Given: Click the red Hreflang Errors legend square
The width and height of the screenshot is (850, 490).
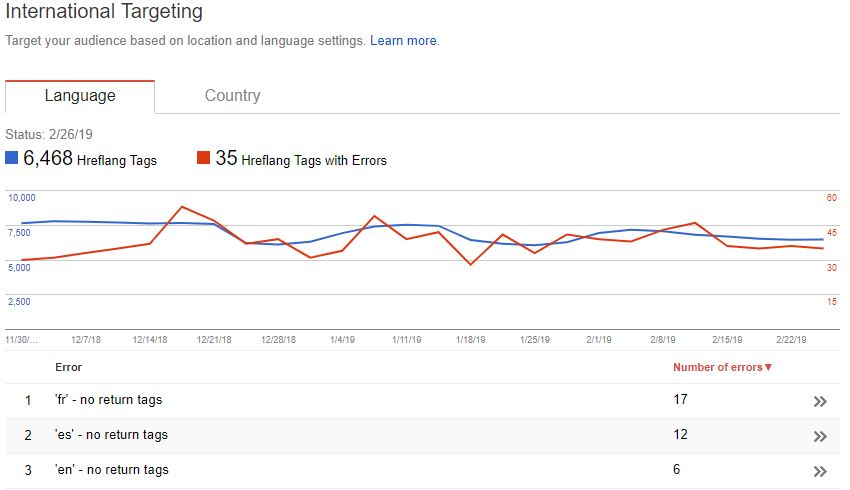Looking at the screenshot, I should [x=204, y=158].
